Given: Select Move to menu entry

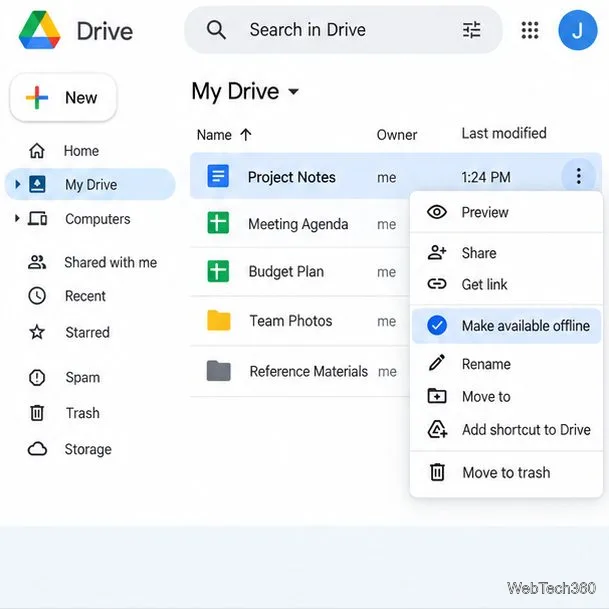Looking at the screenshot, I should (x=506, y=397).
